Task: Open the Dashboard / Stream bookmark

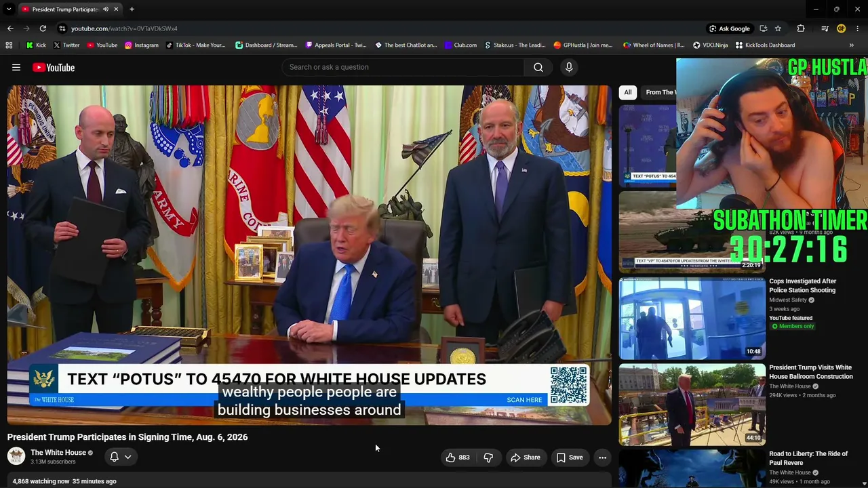Action: (266, 45)
